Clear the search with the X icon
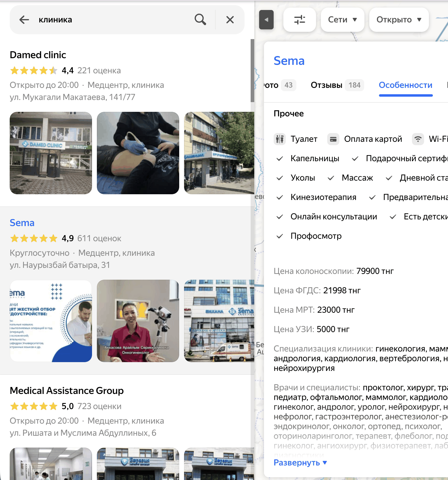Image resolution: width=448 pixels, height=480 pixels. coord(230,20)
